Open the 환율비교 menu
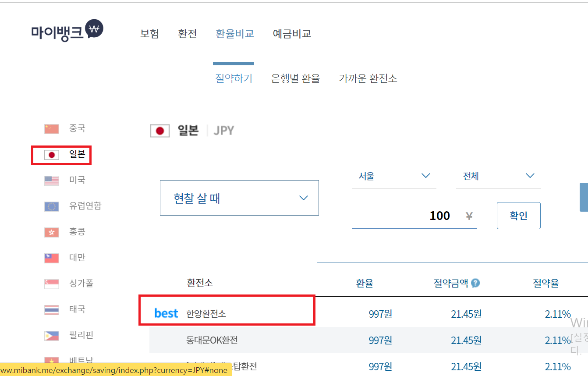Screen dimensions: 588x376 point(235,34)
